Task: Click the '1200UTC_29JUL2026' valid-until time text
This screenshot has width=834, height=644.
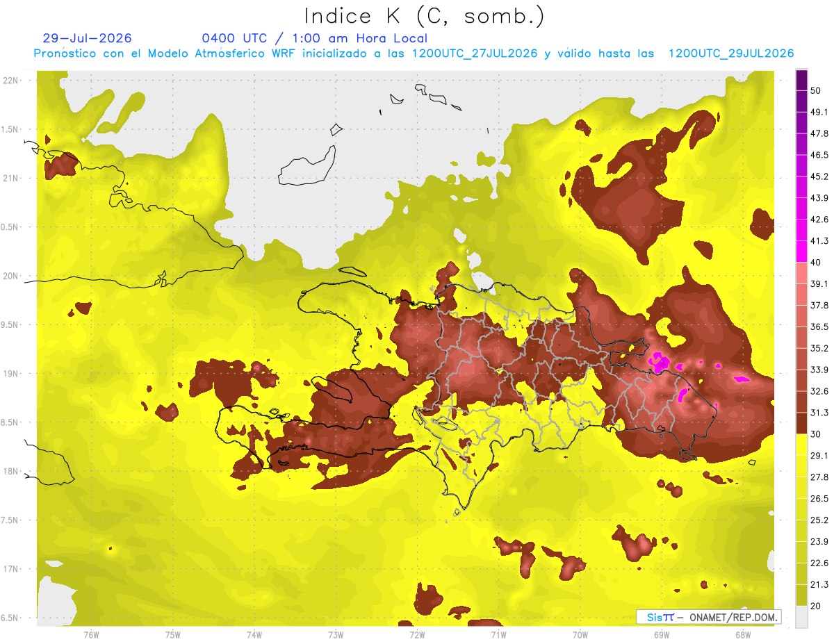Action: tap(731, 53)
